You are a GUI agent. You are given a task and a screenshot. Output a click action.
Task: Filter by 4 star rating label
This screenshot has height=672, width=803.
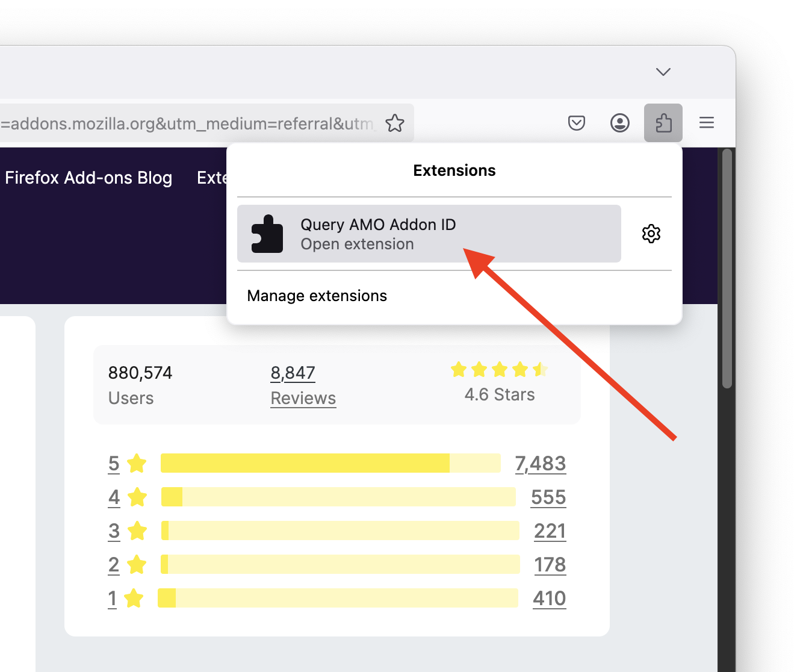[114, 497]
